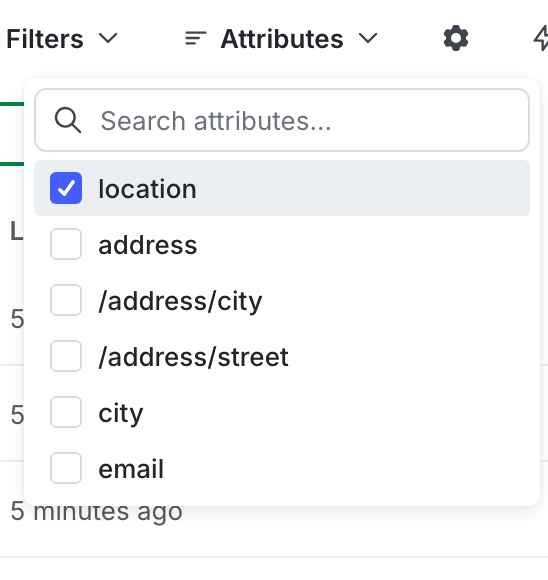Collapse the Attributes dropdown chevron

368,38
